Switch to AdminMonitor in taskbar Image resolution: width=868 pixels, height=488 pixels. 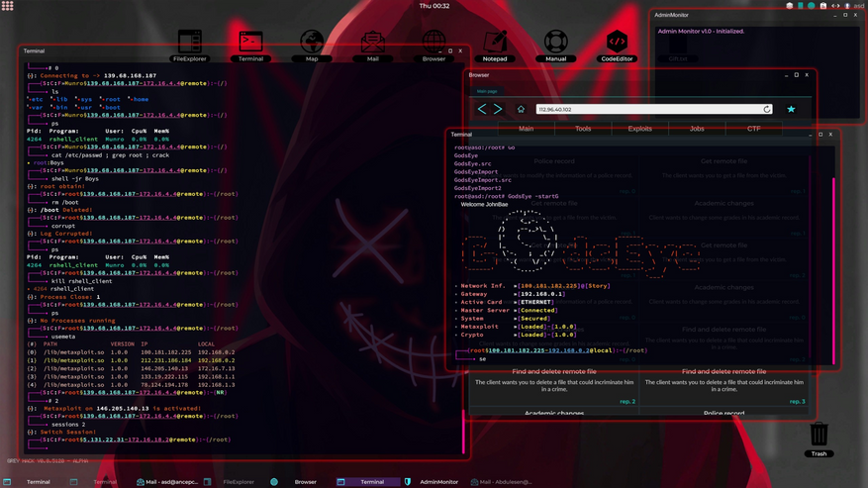click(x=434, y=482)
